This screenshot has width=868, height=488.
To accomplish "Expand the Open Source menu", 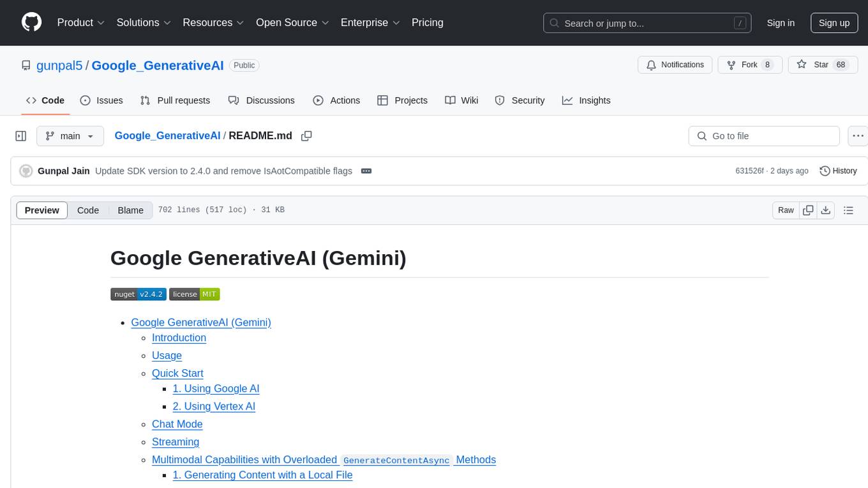I will click(292, 22).
